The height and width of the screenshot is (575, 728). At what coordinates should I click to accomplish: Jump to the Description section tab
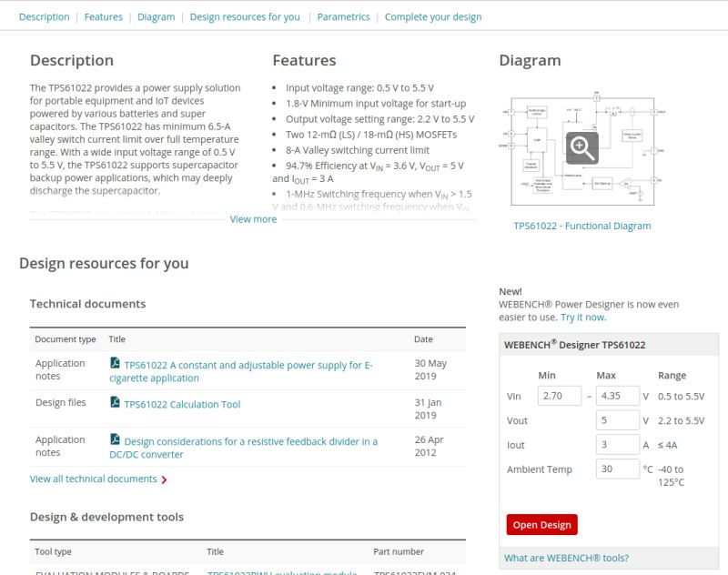(x=44, y=17)
